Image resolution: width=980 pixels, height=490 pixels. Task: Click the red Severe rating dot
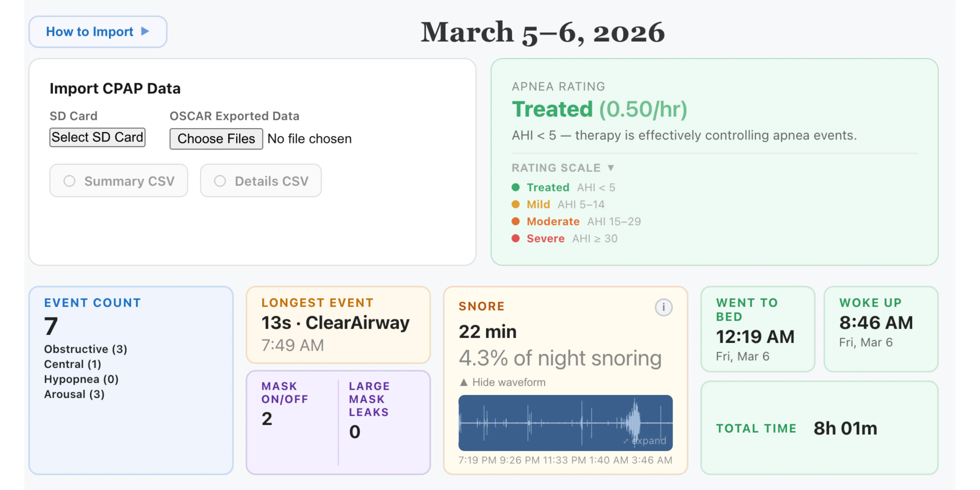pyautogui.click(x=516, y=239)
